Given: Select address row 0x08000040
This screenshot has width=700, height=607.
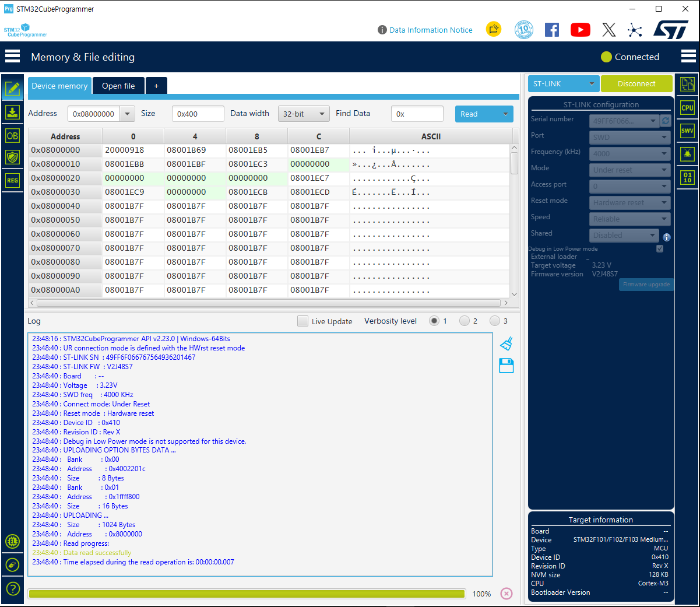Looking at the screenshot, I should pos(65,206).
